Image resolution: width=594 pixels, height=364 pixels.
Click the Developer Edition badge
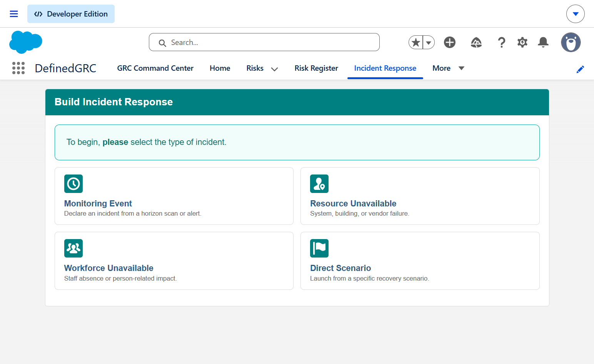pyautogui.click(x=71, y=14)
